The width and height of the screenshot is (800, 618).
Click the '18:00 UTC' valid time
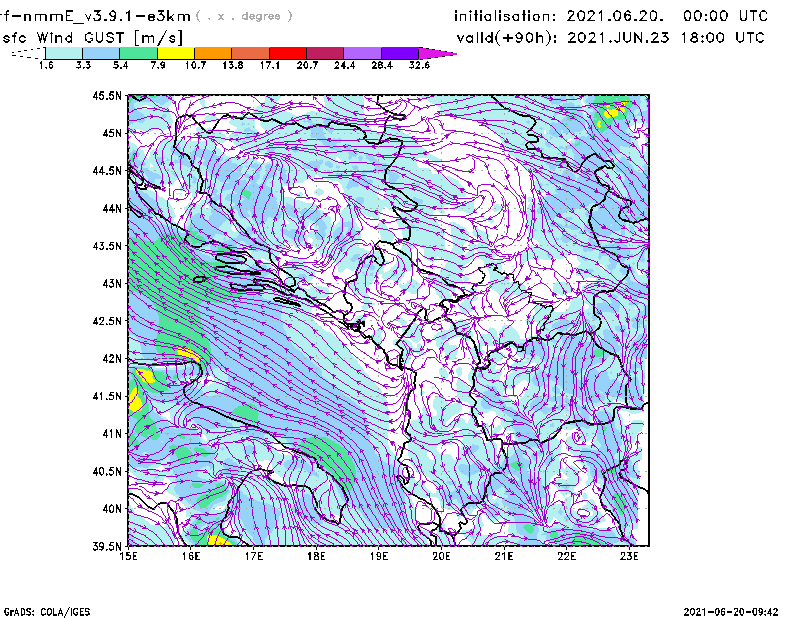[722, 38]
